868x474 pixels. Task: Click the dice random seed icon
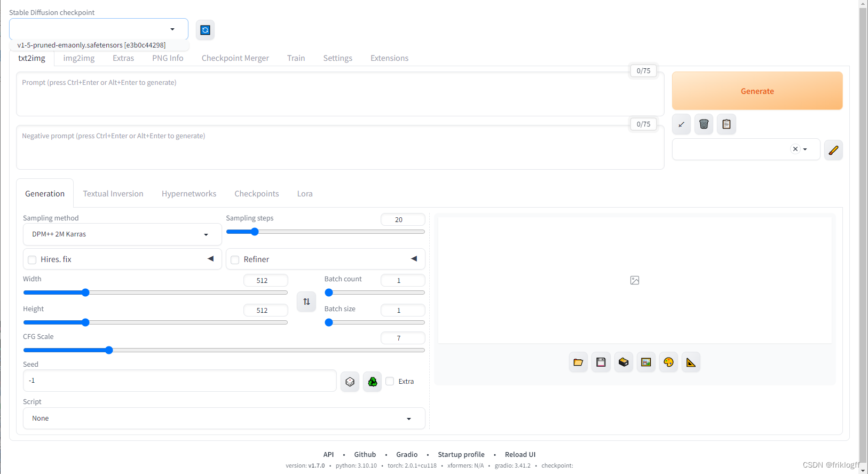pos(350,382)
